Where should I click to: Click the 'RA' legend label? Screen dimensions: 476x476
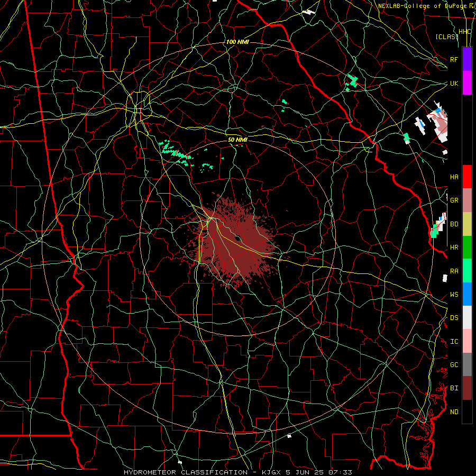(454, 271)
